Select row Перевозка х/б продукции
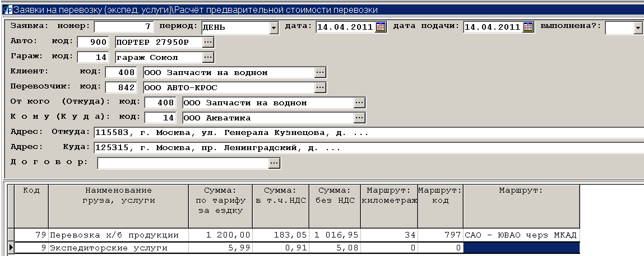 118,235
